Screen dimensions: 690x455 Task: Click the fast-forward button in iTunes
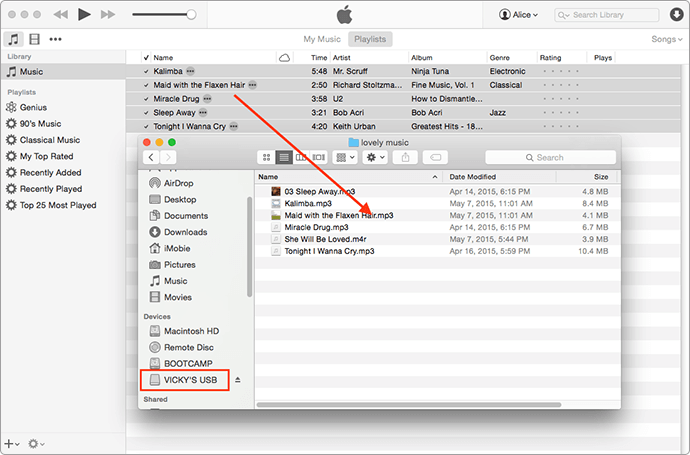tap(108, 15)
